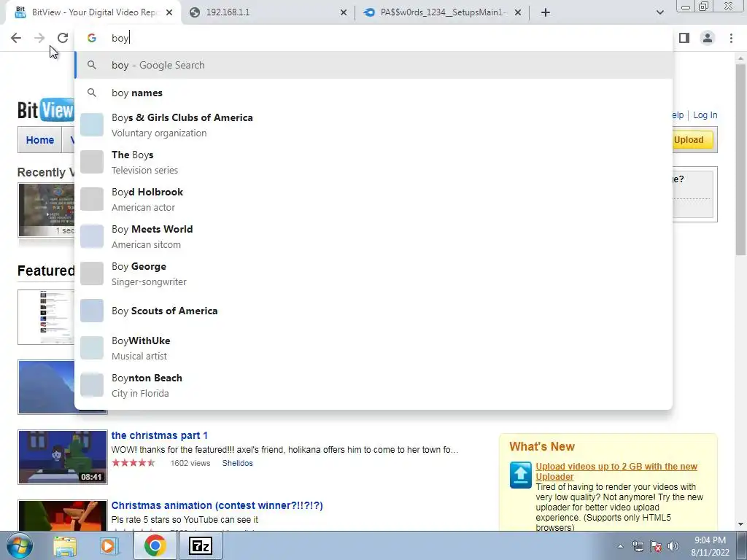Open the recently viewed video thumbnail
The height and width of the screenshot is (560, 747).
[46, 209]
